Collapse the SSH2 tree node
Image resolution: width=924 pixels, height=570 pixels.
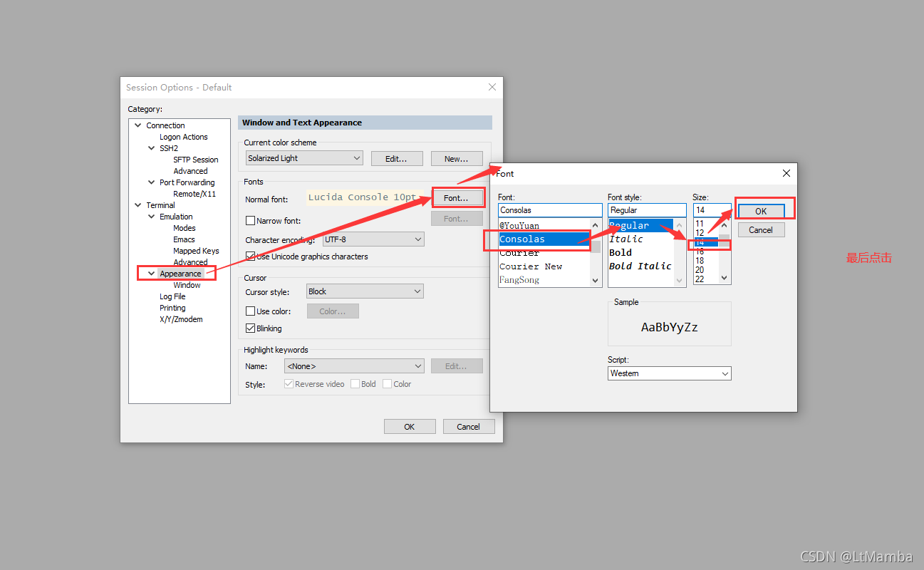(x=151, y=148)
